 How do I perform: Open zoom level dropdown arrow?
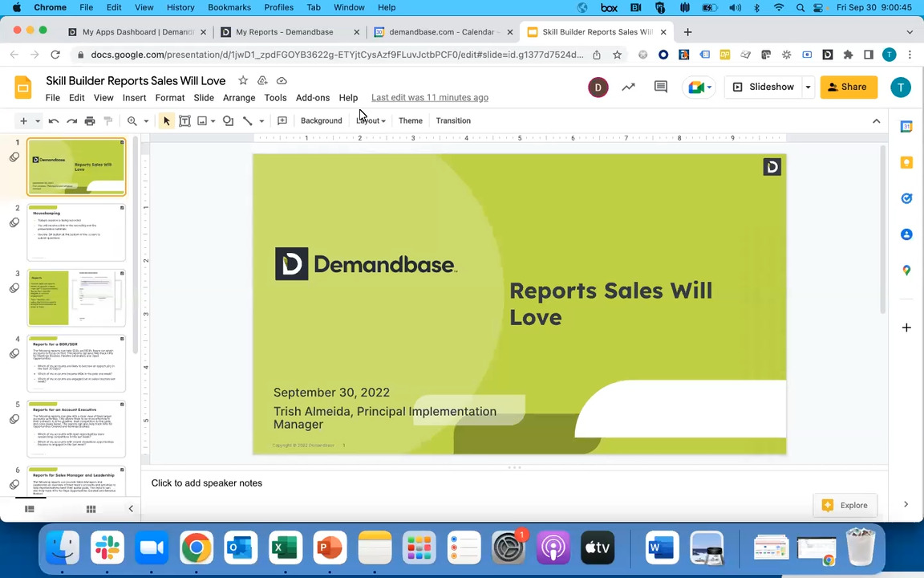click(x=145, y=121)
